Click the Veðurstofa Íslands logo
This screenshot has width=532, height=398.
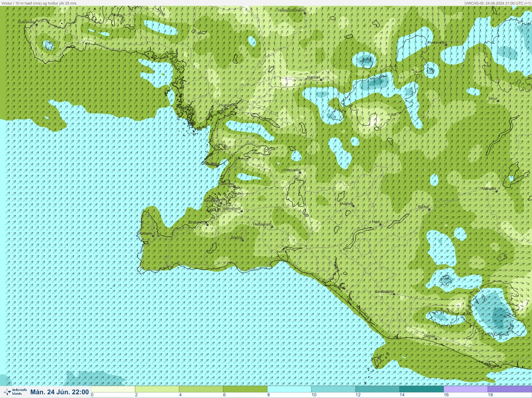[15, 392]
